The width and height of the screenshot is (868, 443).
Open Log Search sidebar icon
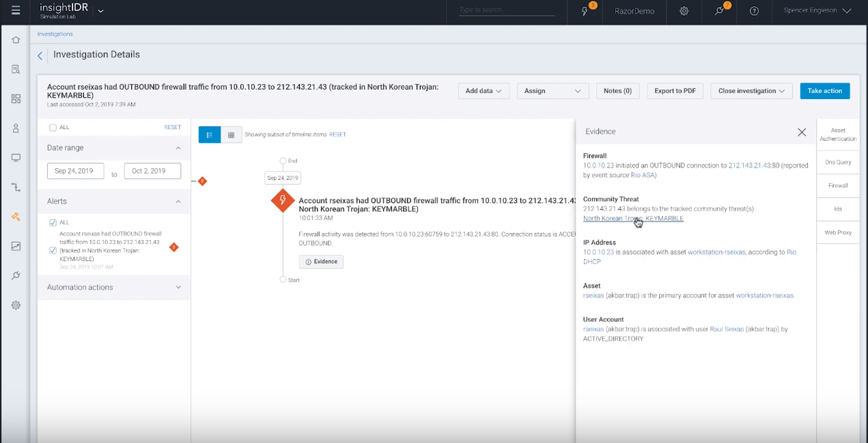[16, 69]
